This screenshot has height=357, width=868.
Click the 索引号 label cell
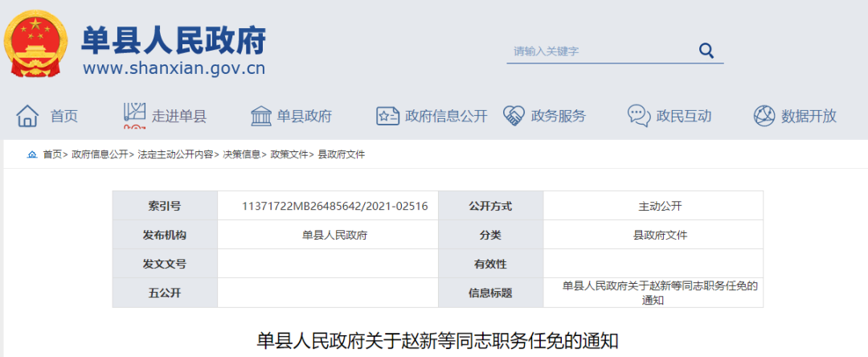point(165,206)
